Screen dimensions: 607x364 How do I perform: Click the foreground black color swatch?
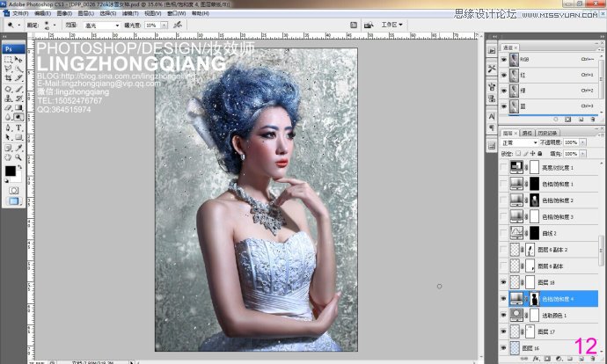10,171
